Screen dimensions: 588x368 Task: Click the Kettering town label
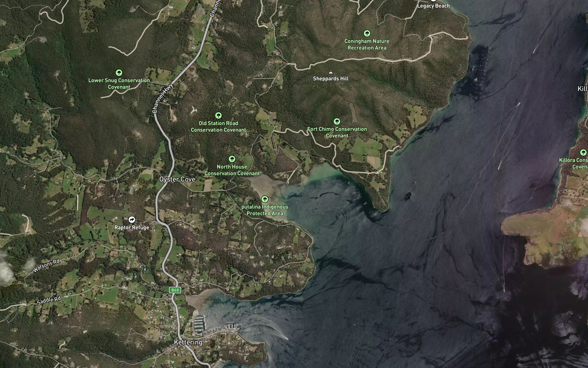pyautogui.click(x=188, y=342)
